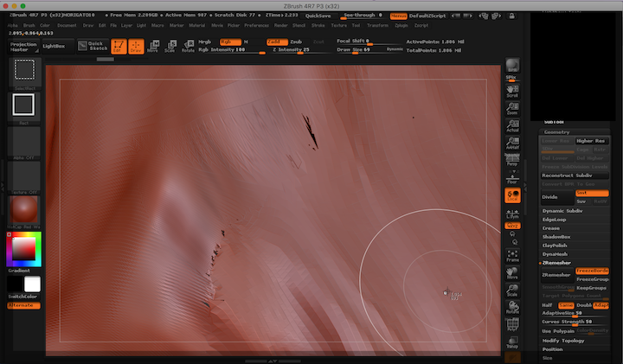The width and height of the screenshot is (623, 364).
Task: Toggle the PolyF polyframe icon
Action: 512,325
